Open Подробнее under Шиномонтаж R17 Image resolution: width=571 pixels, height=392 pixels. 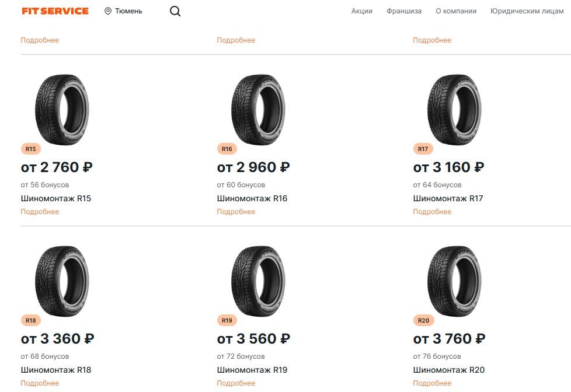click(432, 212)
